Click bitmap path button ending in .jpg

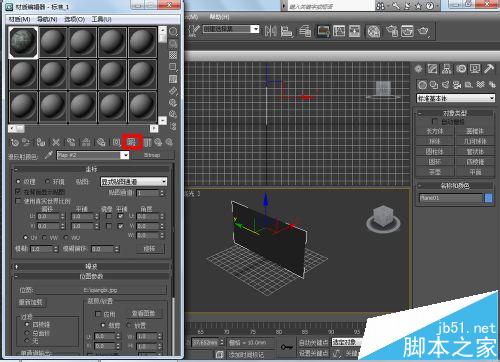pos(100,290)
